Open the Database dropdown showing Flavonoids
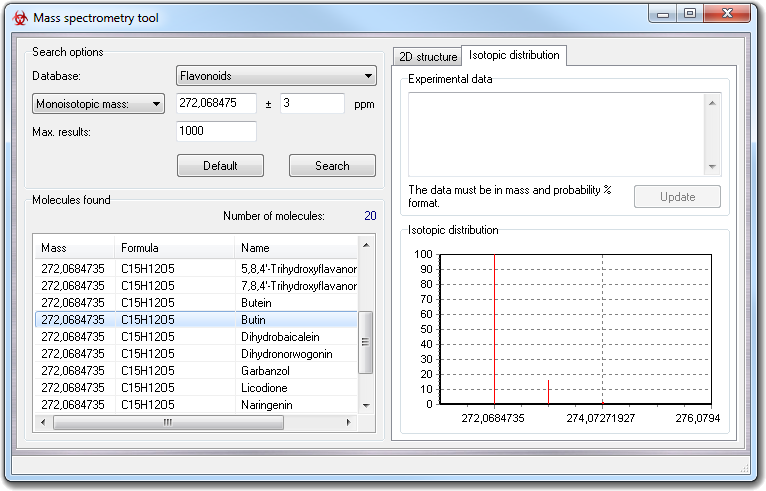This screenshot has width=766, height=491. (x=276, y=76)
